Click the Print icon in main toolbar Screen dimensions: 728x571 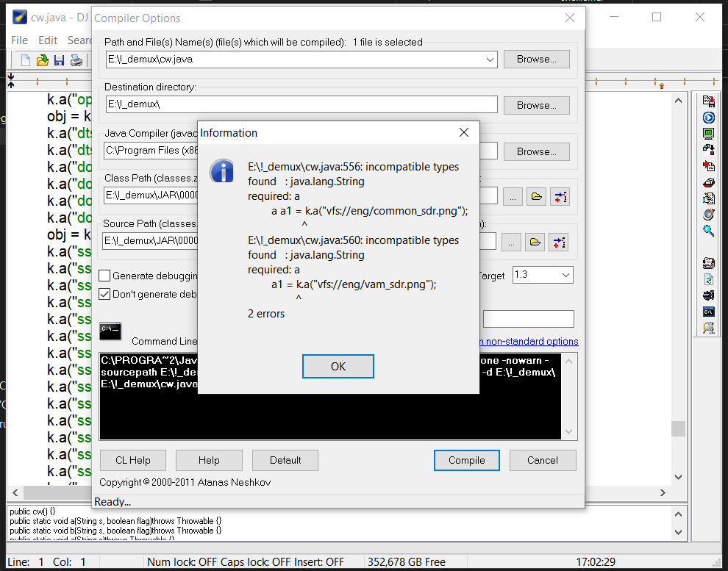tap(76, 60)
